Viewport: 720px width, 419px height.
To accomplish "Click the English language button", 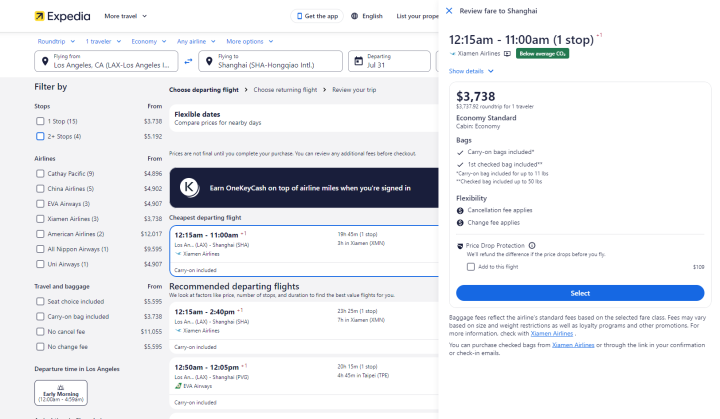I will 367,16.
